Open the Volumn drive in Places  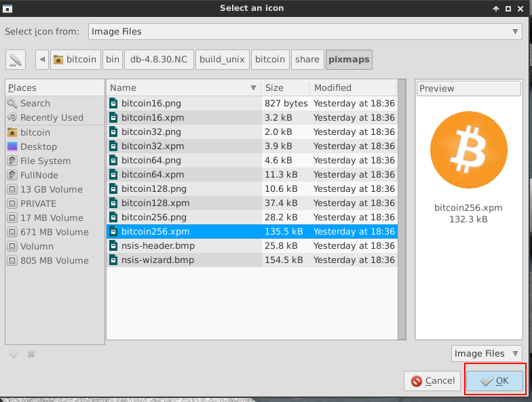pyautogui.click(x=54, y=247)
